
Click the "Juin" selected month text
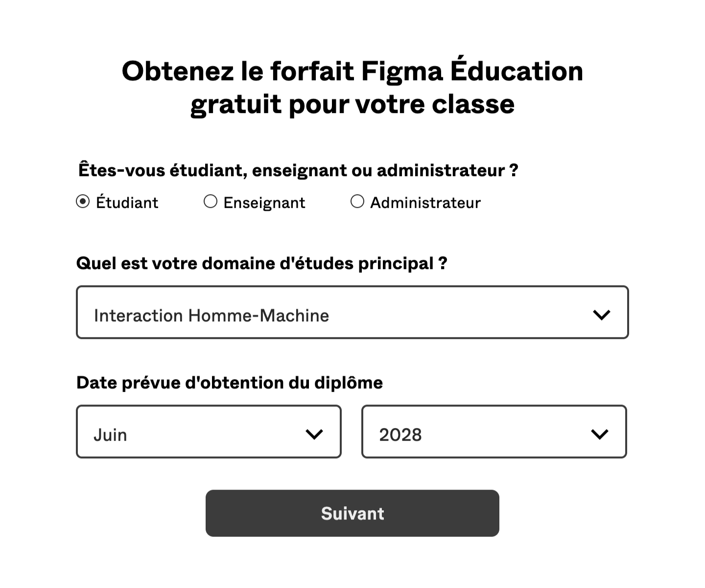click(x=110, y=435)
